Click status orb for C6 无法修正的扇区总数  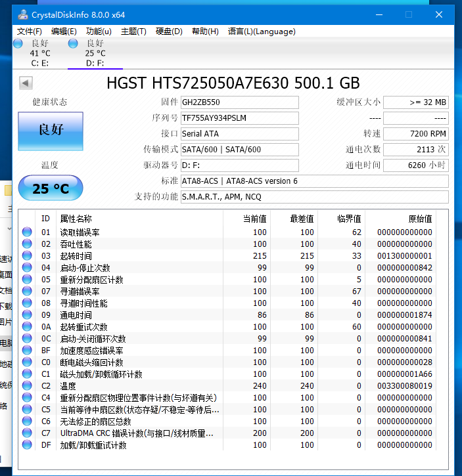(27, 422)
